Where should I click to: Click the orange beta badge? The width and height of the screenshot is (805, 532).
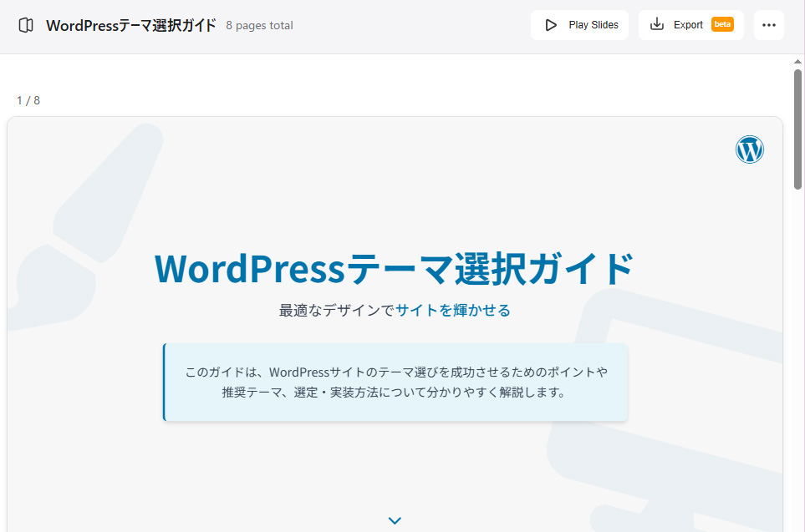tap(722, 24)
